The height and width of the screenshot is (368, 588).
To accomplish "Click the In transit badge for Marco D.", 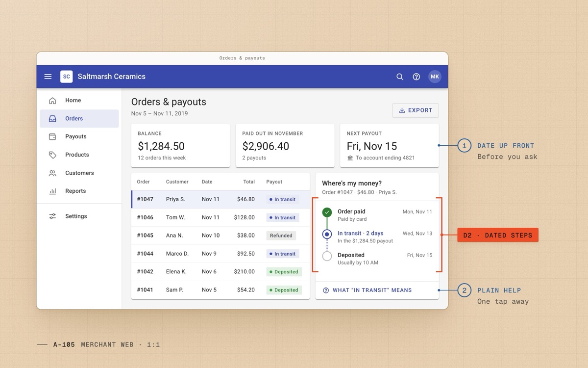I will tap(283, 254).
